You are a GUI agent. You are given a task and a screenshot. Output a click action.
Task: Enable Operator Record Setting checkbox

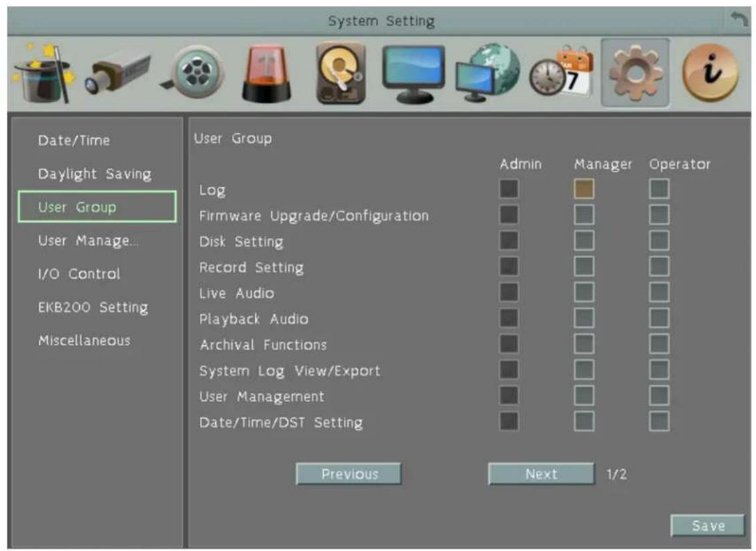click(x=659, y=266)
